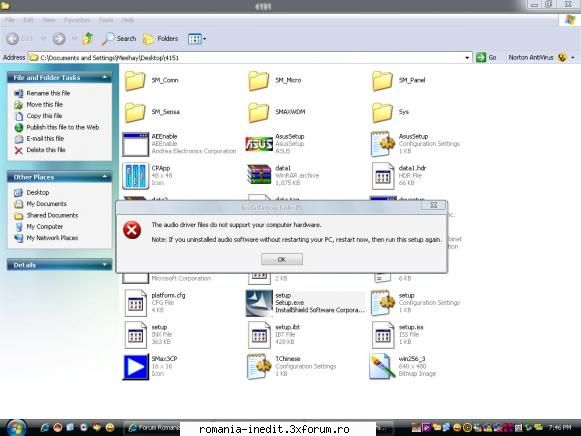Click the Up folder toolbar icon
The width and height of the screenshot is (581, 436).
88,39
